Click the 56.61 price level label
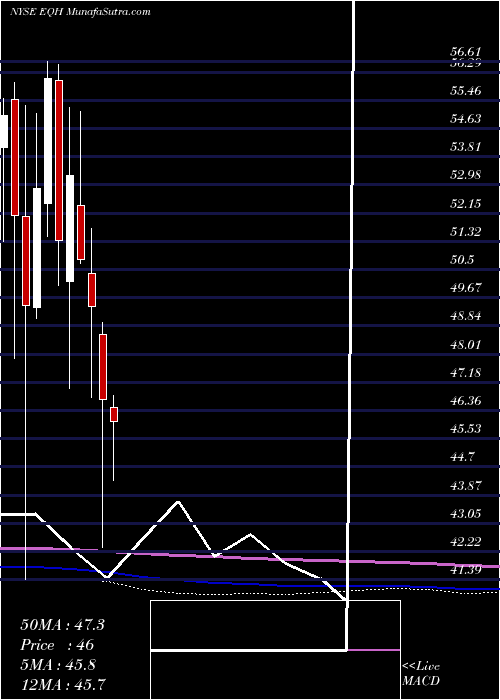Viewport: 500px width, 700px height. point(465,53)
